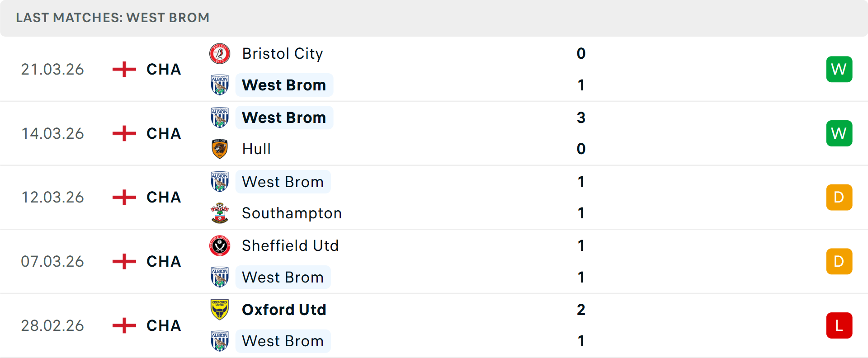Open the West Brom team link in Bristol City match
868x358 pixels.
[x=284, y=85]
